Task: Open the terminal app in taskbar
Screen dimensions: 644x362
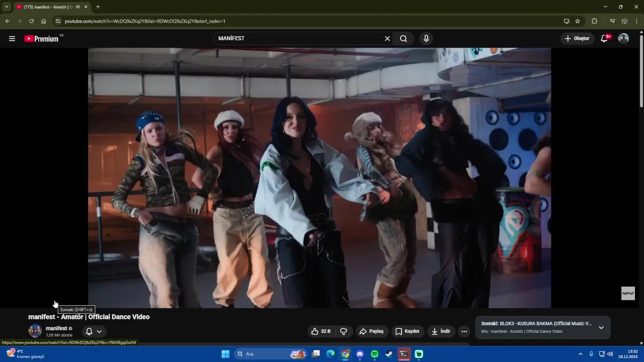Action: 404,354
